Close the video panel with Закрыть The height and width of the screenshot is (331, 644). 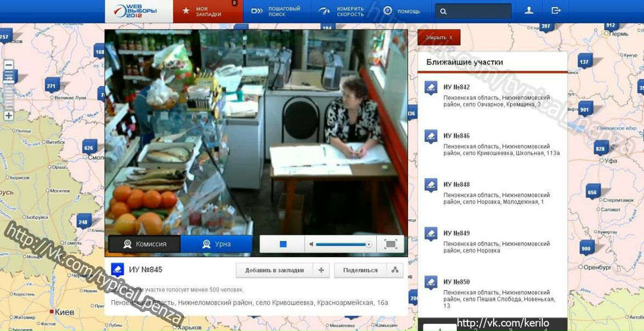439,38
